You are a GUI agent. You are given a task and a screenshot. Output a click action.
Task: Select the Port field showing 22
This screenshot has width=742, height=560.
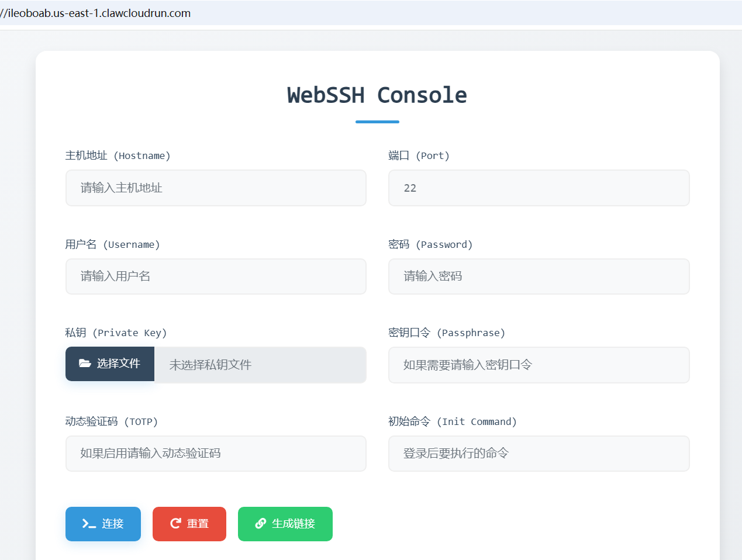[x=539, y=188]
